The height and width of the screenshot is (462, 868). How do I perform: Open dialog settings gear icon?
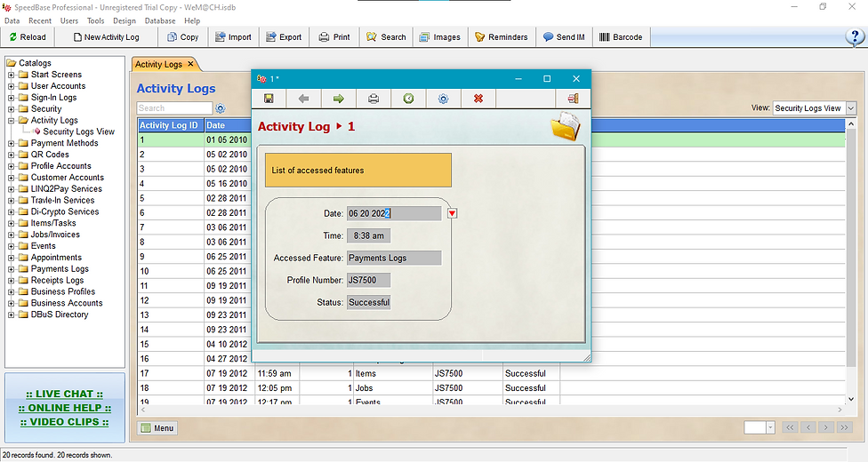coord(444,99)
